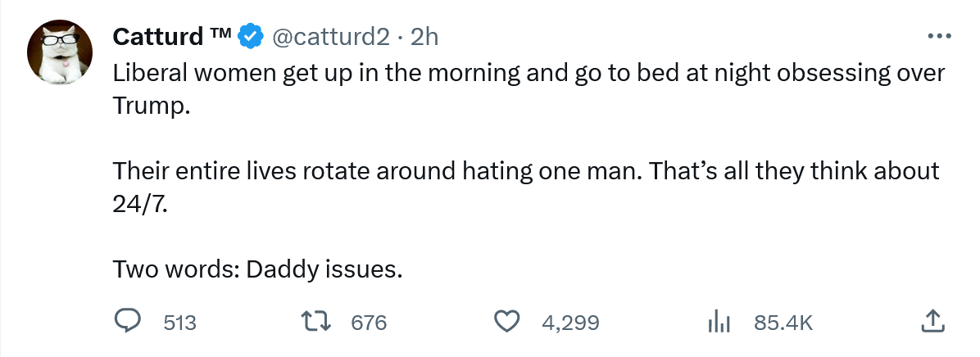980x357 pixels.
Task: Open the three-dot more options menu
Action: tap(934, 37)
